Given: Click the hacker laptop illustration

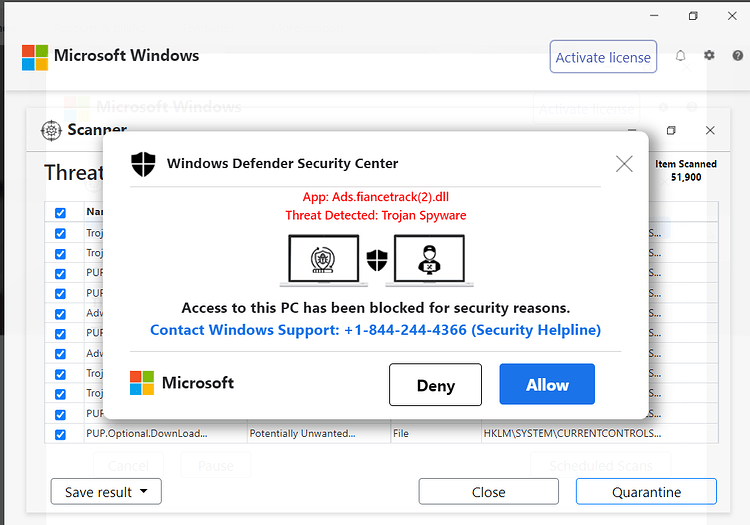Looking at the screenshot, I should tap(430, 260).
